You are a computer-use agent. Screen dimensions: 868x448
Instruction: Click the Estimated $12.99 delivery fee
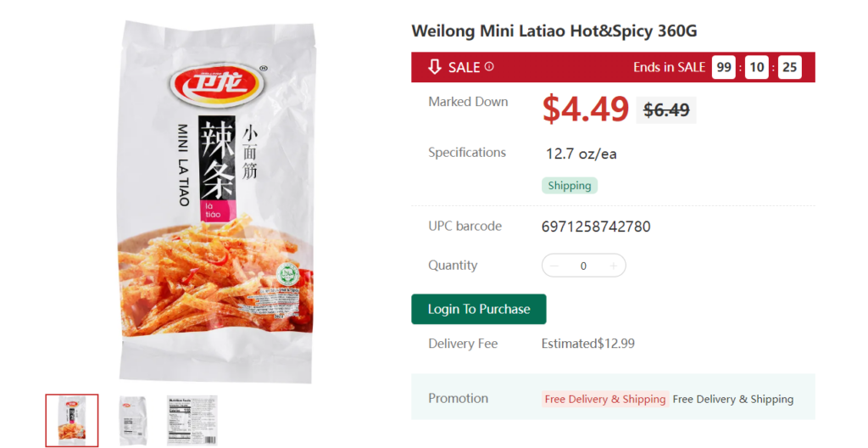(x=588, y=344)
